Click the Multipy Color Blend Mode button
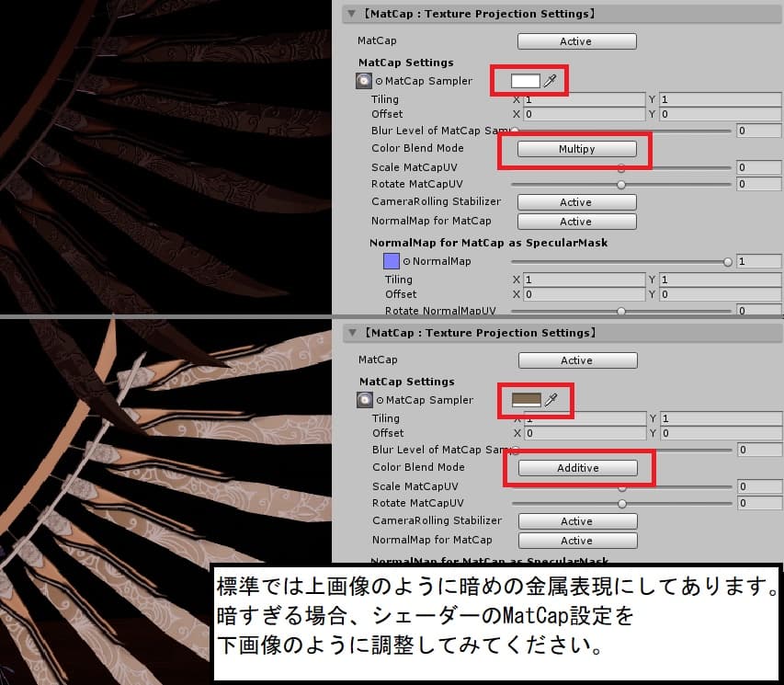This screenshot has height=685, width=784. tap(576, 149)
